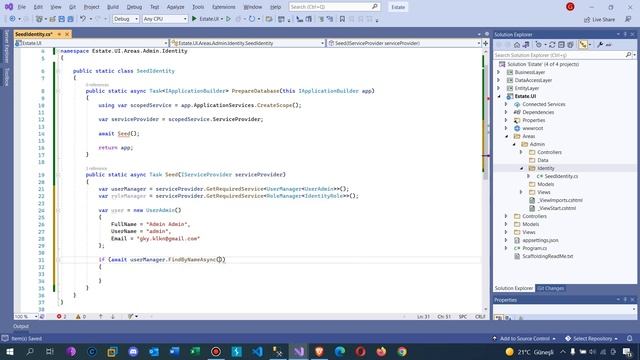640x360 pixels.
Task: Click the Save All icon in toolbar
Action: (x=70, y=19)
